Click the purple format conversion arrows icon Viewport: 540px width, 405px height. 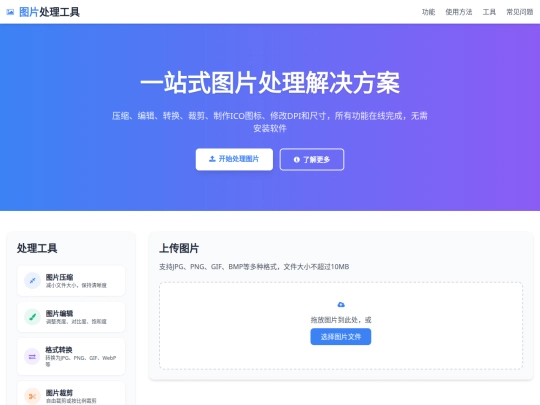point(32,356)
